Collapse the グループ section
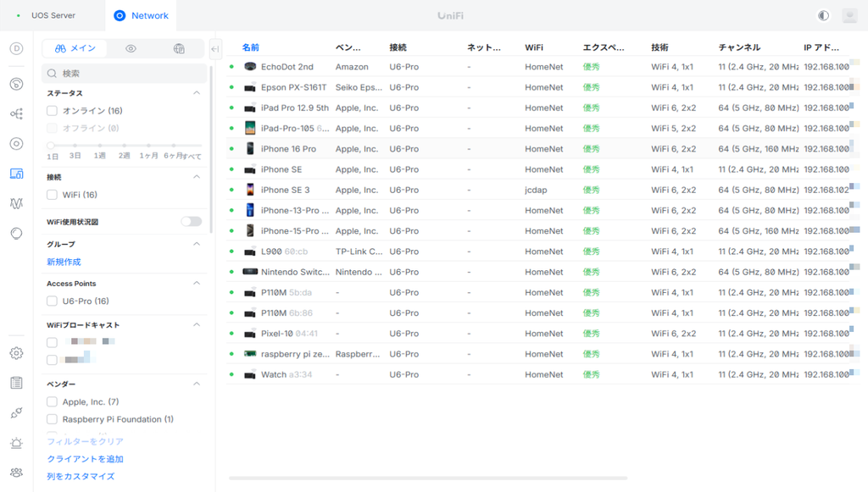The image size is (868, 492). pos(197,244)
